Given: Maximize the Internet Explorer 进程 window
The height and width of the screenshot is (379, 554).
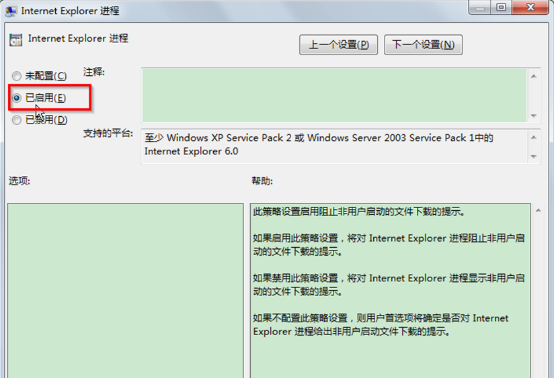Looking at the screenshot, I should pos(501,7).
